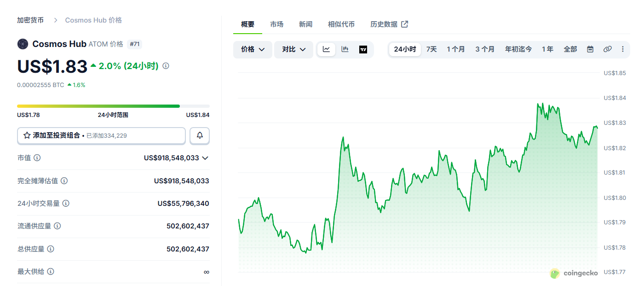Select the 24小时 time range
Image resolution: width=644 pixels, height=286 pixels.
click(x=405, y=49)
